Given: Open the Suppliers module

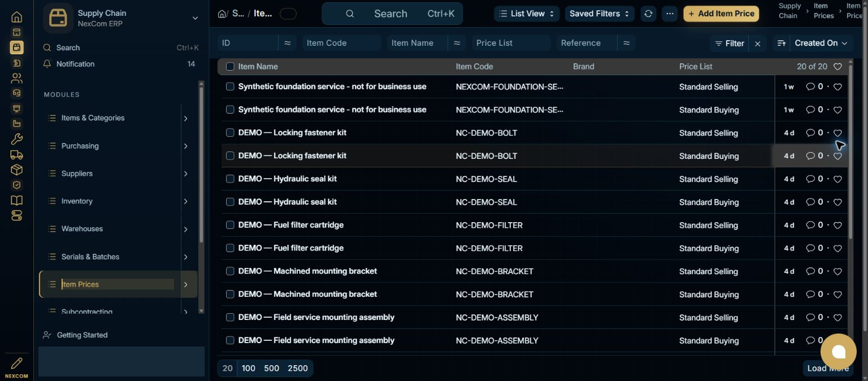Looking at the screenshot, I should (x=77, y=174).
